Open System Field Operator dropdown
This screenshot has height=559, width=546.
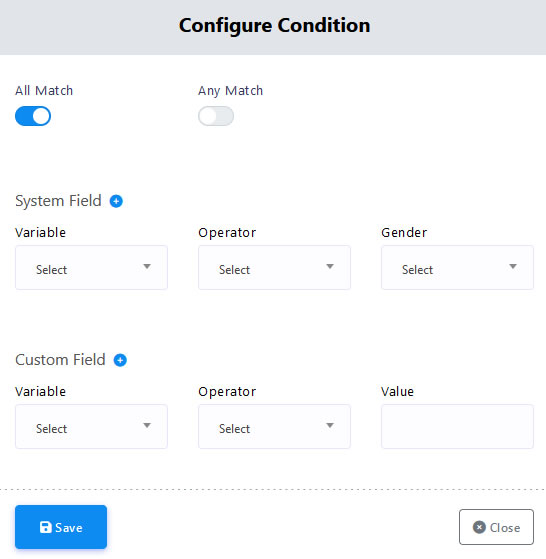click(x=274, y=267)
